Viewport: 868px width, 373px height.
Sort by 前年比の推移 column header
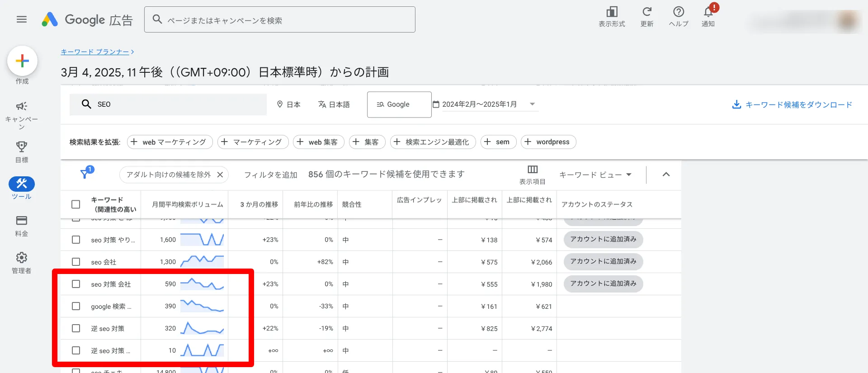click(313, 204)
